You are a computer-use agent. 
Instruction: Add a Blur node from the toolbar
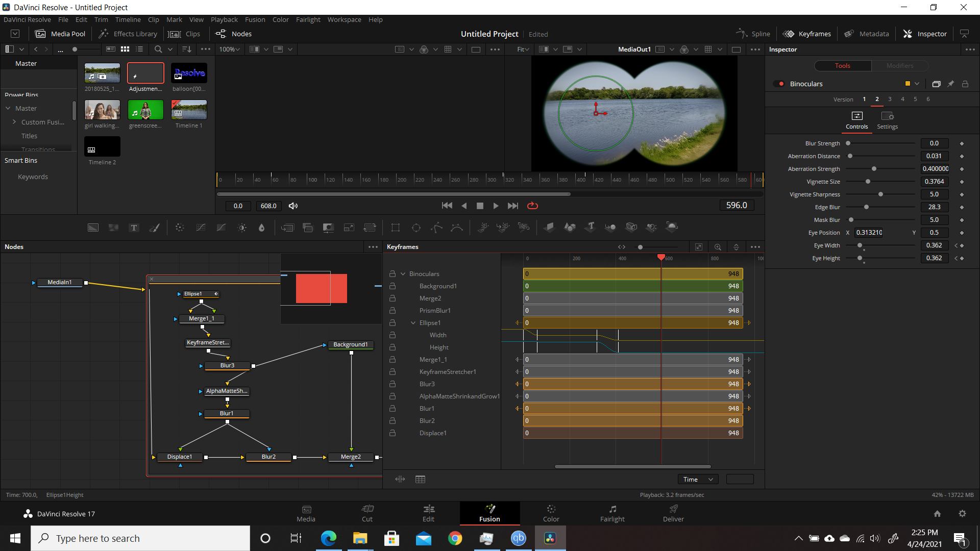[262, 228]
